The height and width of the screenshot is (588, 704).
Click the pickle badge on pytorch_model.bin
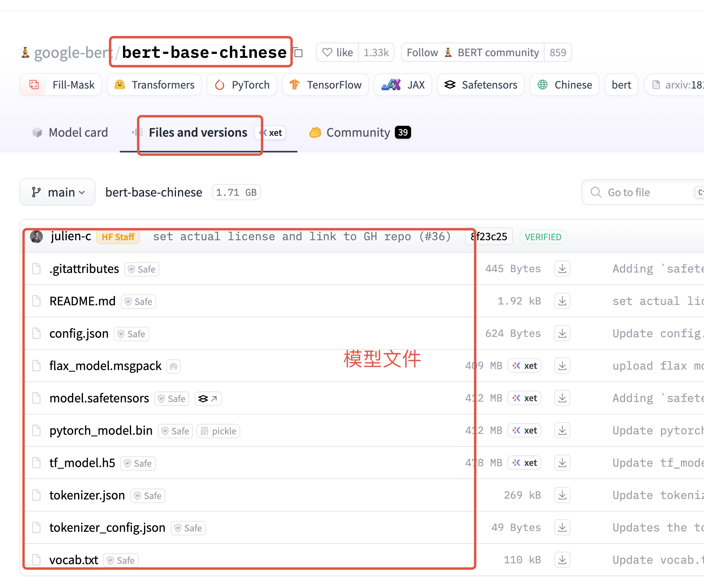point(218,431)
